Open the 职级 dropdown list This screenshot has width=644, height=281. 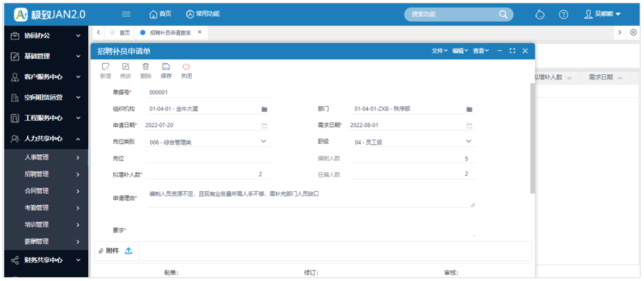tap(469, 142)
